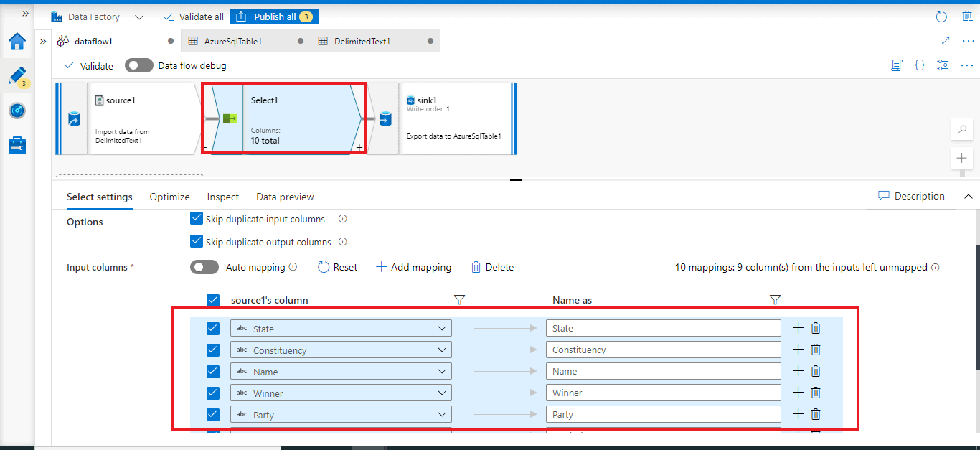This screenshot has width=980, height=450.
Task: Turn on Auto mapping toggle
Action: (x=204, y=267)
